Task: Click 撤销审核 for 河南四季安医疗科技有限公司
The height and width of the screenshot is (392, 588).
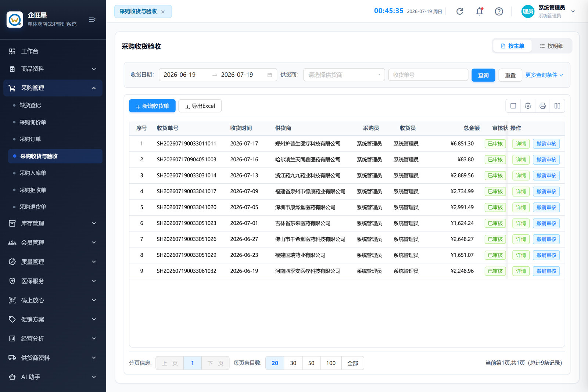Action: (x=546, y=271)
